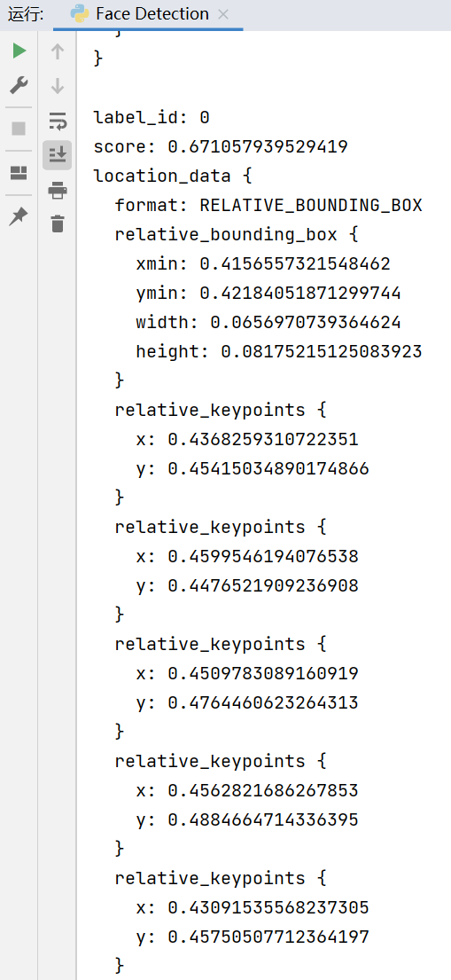This screenshot has width=451, height=980.
Task: Open run configuration wrench icon
Action: pyautogui.click(x=19, y=85)
